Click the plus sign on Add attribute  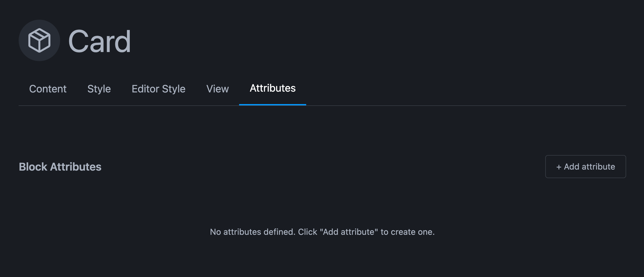[x=559, y=167]
